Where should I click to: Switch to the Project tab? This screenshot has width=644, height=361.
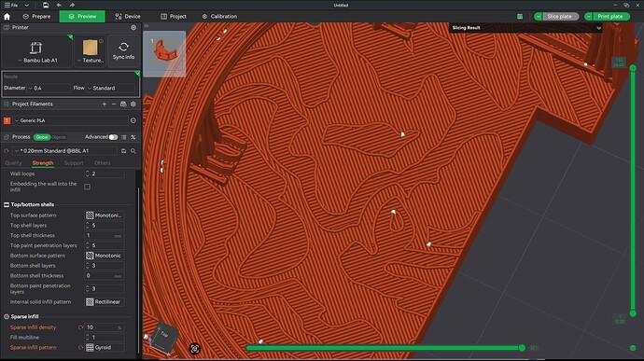[174, 17]
